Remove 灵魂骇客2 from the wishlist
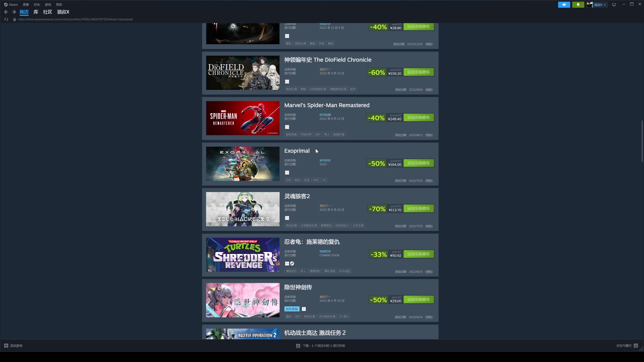Viewport: 644px width, 362px height. pos(429,226)
